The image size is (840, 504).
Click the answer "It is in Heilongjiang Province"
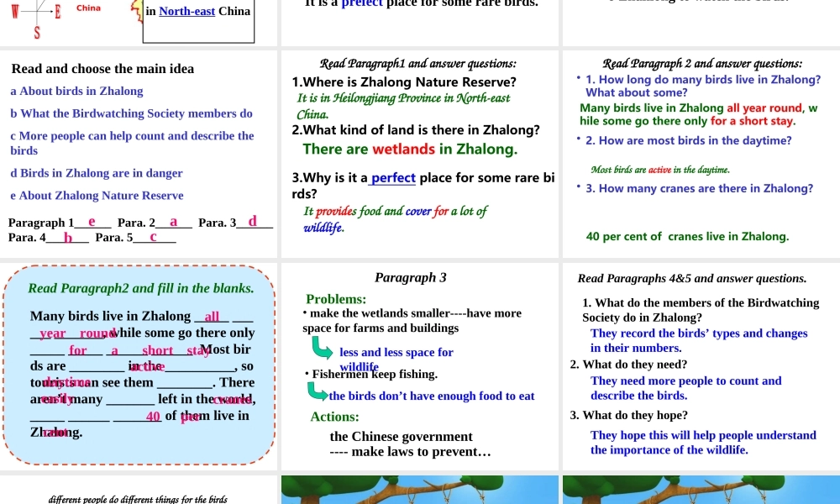[x=403, y=106]
